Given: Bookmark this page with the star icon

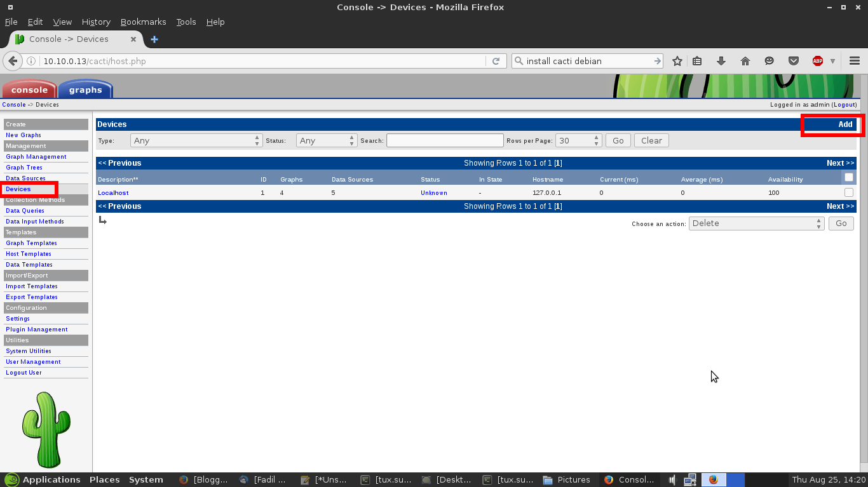Looking at the screenshot, I should click(677, 61).
